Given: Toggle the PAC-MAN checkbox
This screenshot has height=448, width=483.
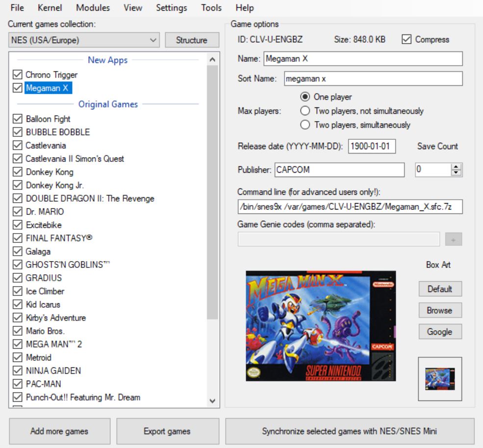Looking at the screenshot, I should [x=18, y=384].
